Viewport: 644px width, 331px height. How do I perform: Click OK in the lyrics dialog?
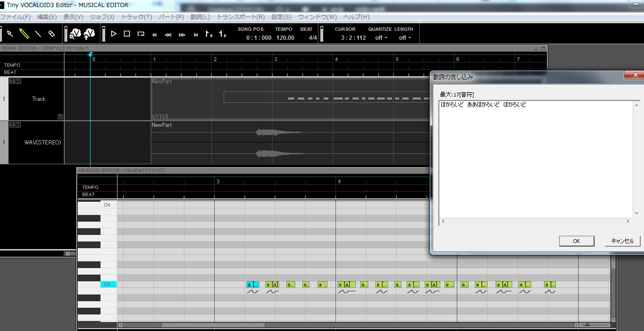pos(576,241)
